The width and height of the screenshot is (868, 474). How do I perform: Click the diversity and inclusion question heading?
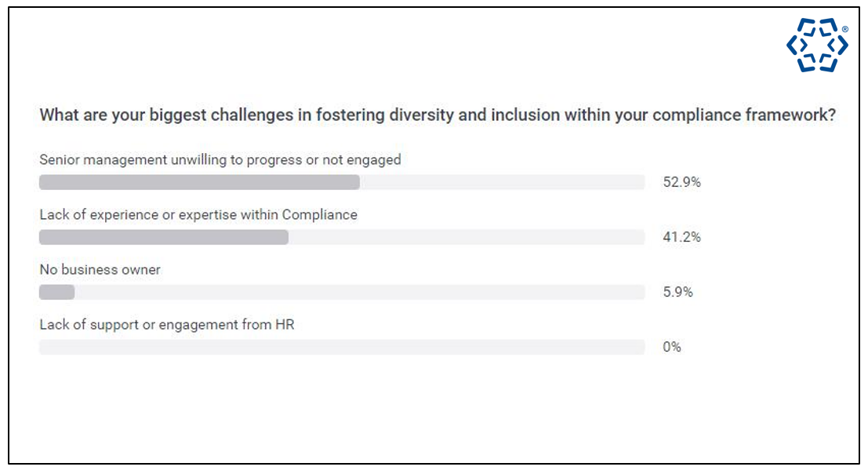[x=437, y=115]
